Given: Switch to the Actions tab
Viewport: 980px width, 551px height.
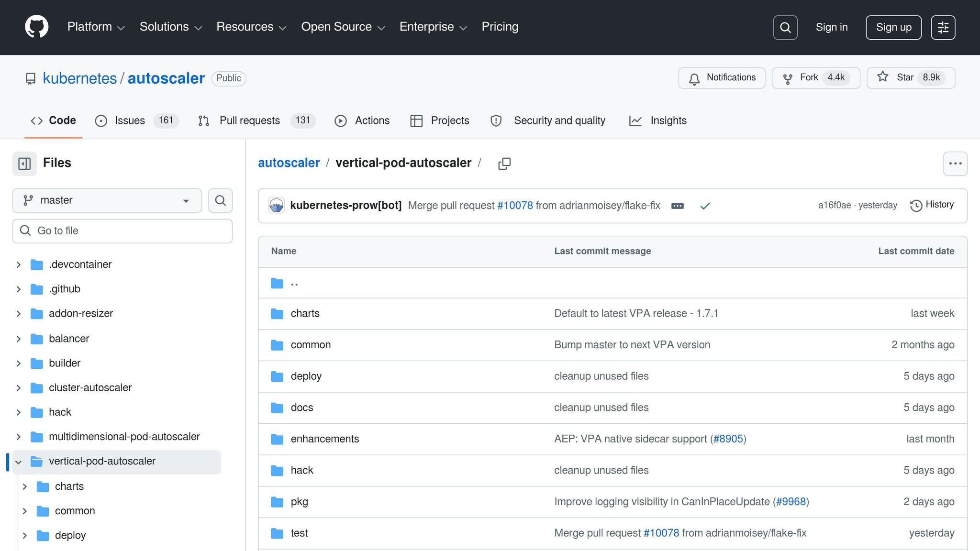Looking at the screenshot, I should pyautogui.click(x=362, y=121).
